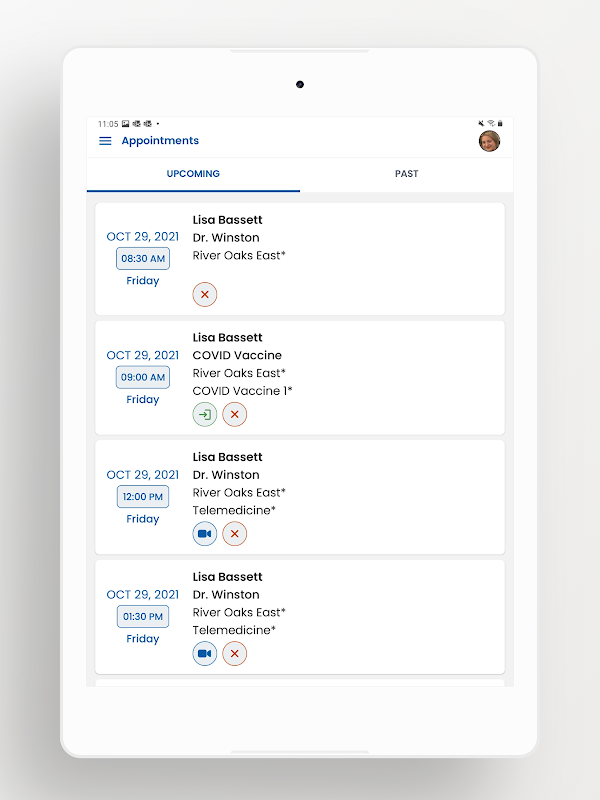Check in for the COVID Vaccine appointment
The width and height of the screenshot is (600, 800).
(x=205, y=414)
